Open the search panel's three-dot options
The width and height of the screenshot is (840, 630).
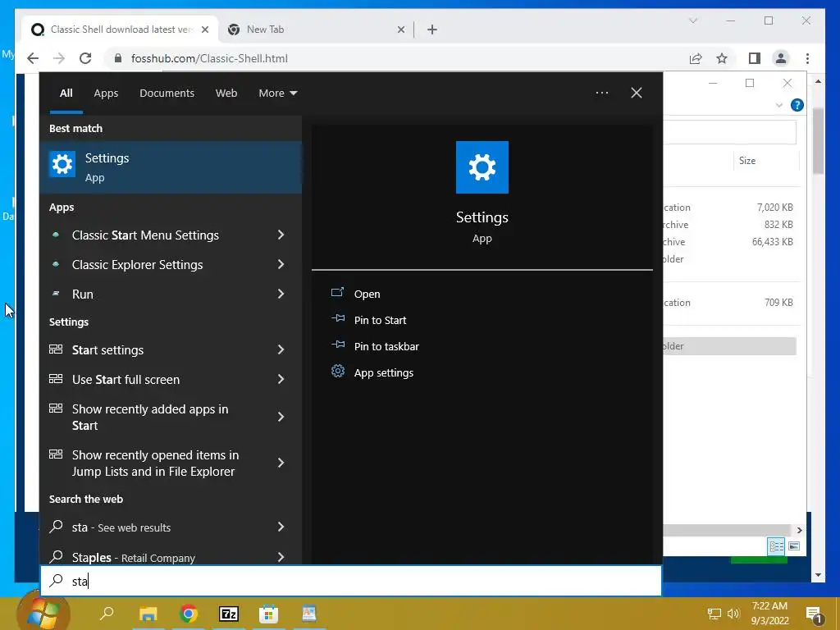[x=601, y=93]
